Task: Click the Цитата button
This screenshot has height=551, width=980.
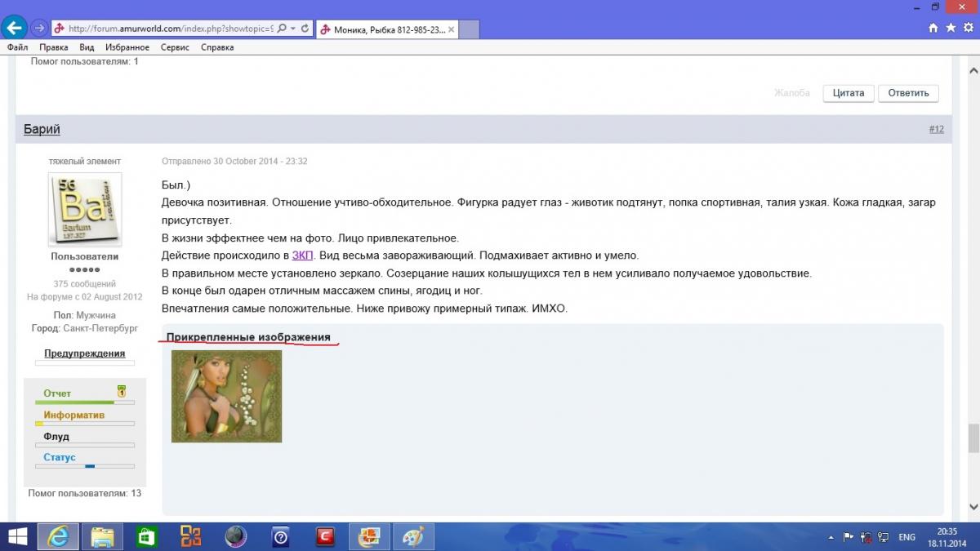Action: pos(848,93)
